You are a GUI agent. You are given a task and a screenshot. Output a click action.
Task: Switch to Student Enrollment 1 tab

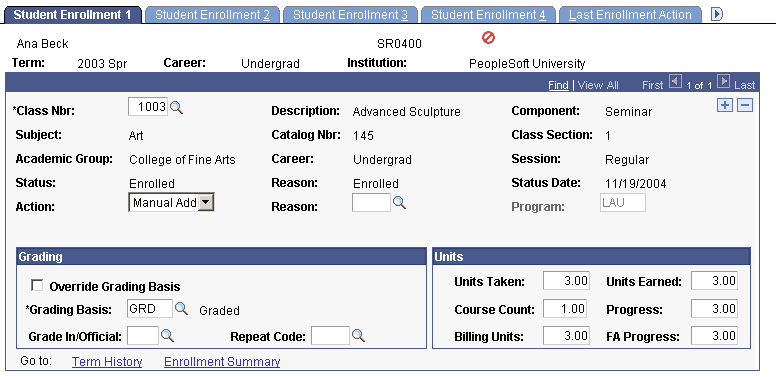[x=72, y=15]
